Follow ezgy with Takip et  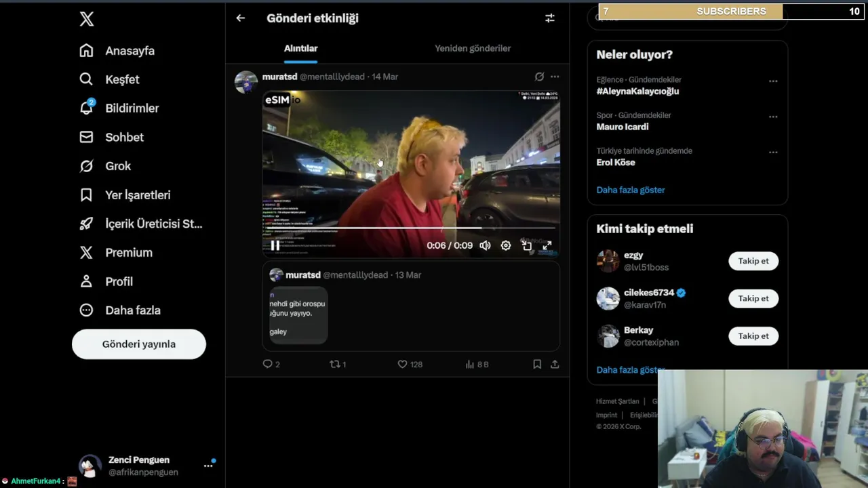pyautogui.click(x=753, y=261)
